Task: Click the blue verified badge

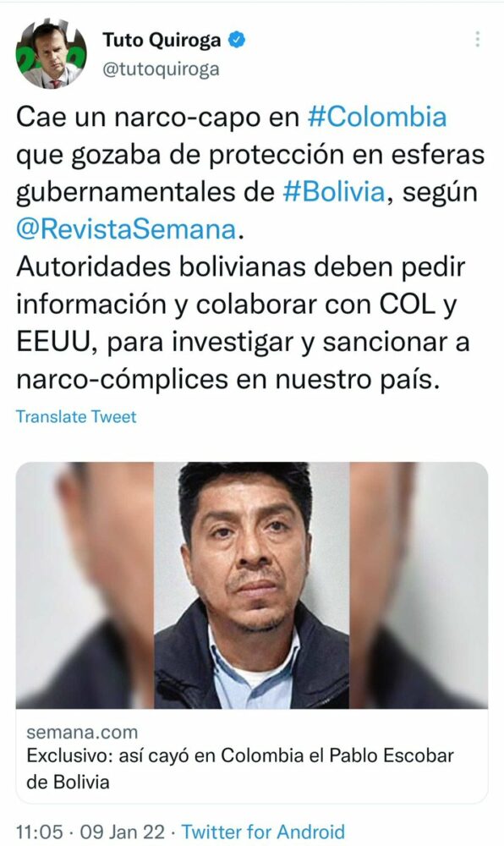Action: [237, 40]
